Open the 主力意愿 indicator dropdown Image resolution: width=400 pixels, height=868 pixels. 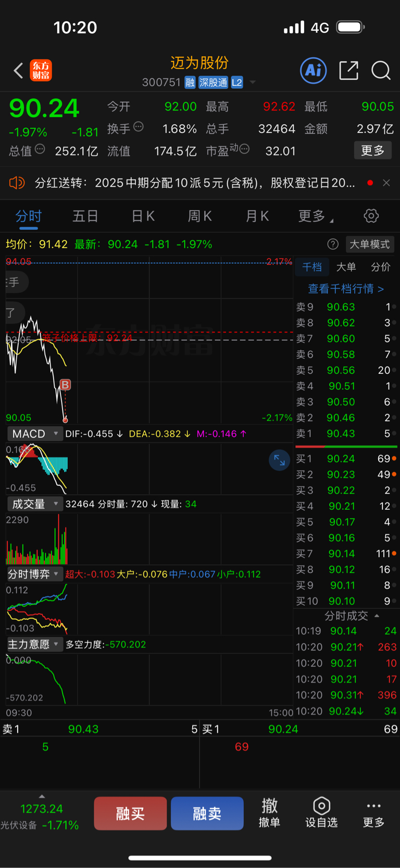35,644
